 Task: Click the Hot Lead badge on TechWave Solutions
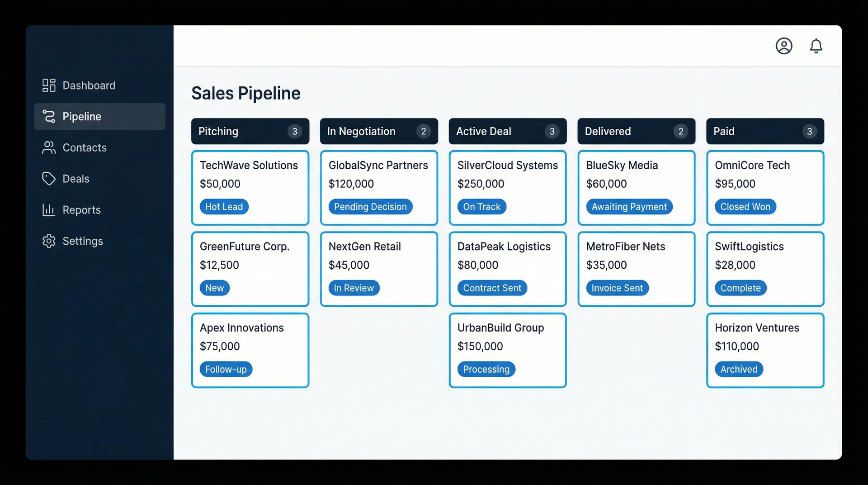coord(224,206)
